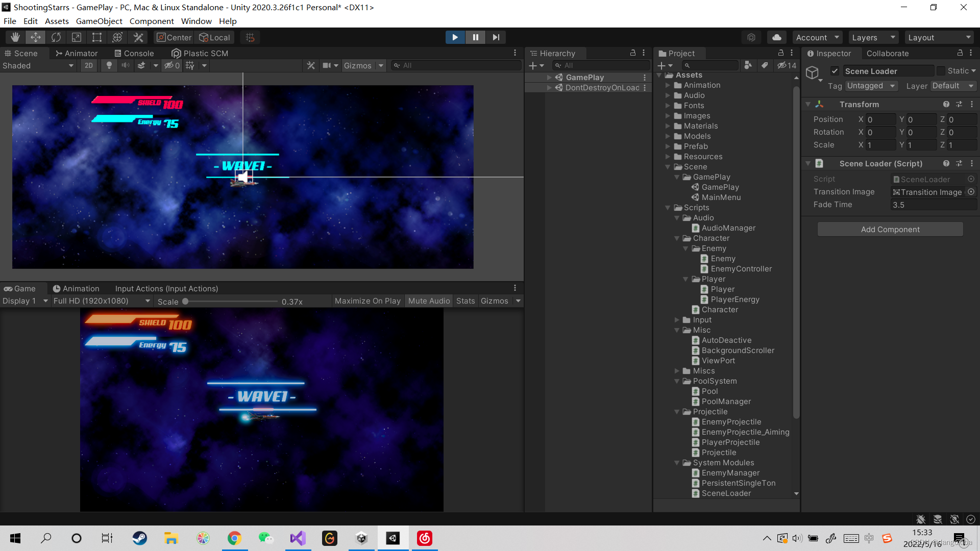980x551 pixels.
Task: Adjust the Game view Scale slider
Action: 186,302
